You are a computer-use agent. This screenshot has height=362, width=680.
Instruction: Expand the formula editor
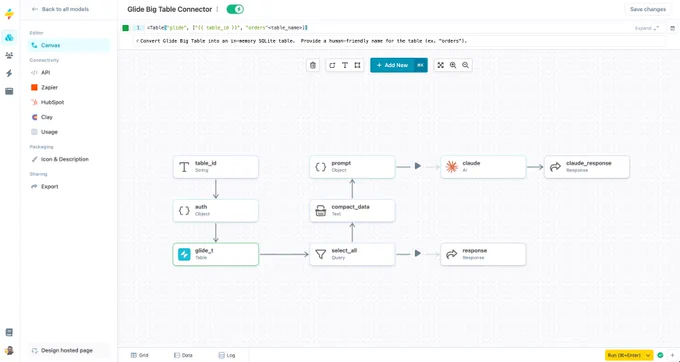click(647, 28)
